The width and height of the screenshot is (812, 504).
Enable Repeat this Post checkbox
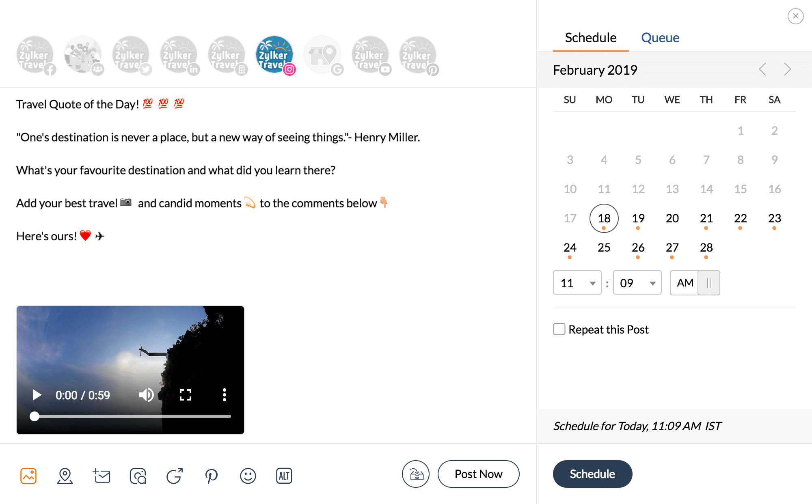[559, 329]
